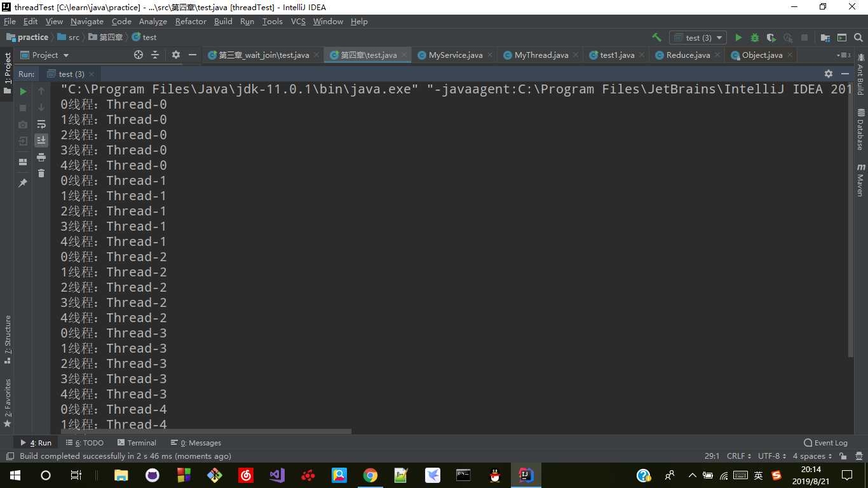Toggle the 4: Run tool window button
This screenshot has width=868, height=488.
(36, 443)
